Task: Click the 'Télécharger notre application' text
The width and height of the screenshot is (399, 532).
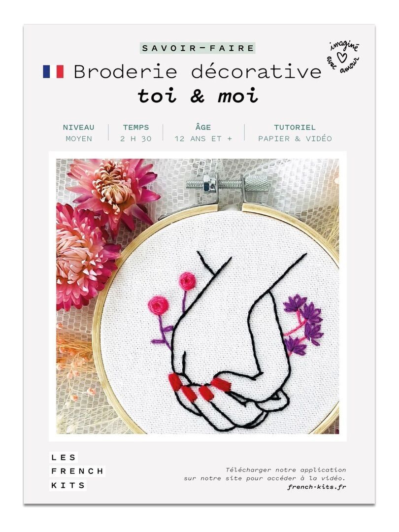Action: click(x=286, y=470)
